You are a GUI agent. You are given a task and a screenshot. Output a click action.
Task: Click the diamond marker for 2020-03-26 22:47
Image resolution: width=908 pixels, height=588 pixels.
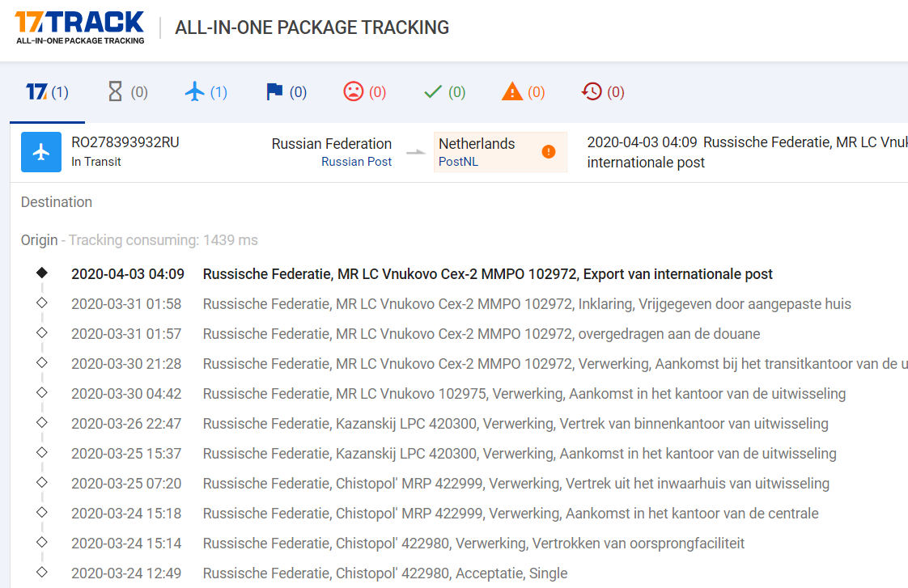(x=42, y=422)
